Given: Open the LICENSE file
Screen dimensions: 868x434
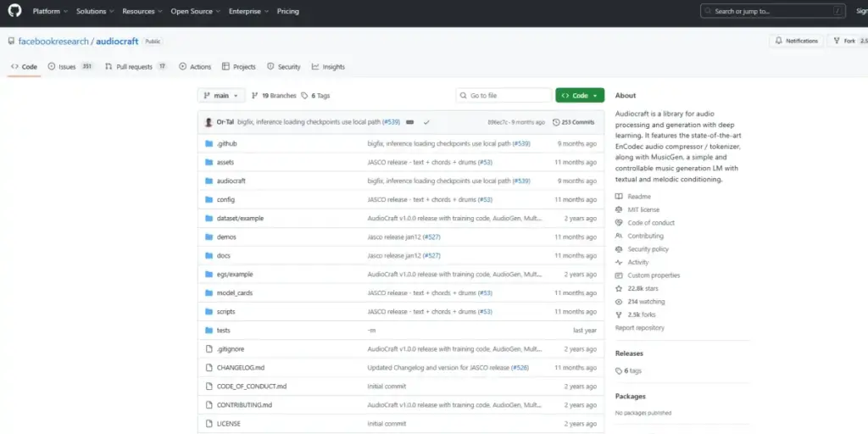Looking at the screenshot, I should tap(229, 424).
